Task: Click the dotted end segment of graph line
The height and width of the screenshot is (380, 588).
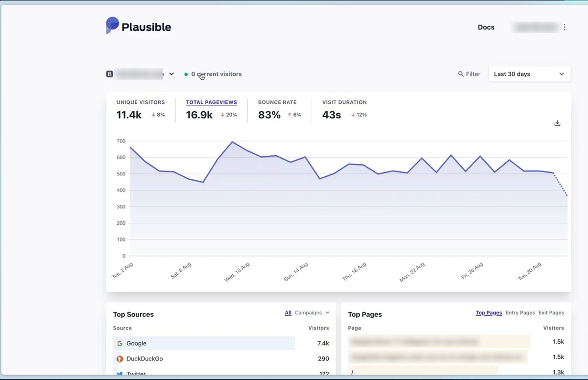Action: click(x=561, y=184)
